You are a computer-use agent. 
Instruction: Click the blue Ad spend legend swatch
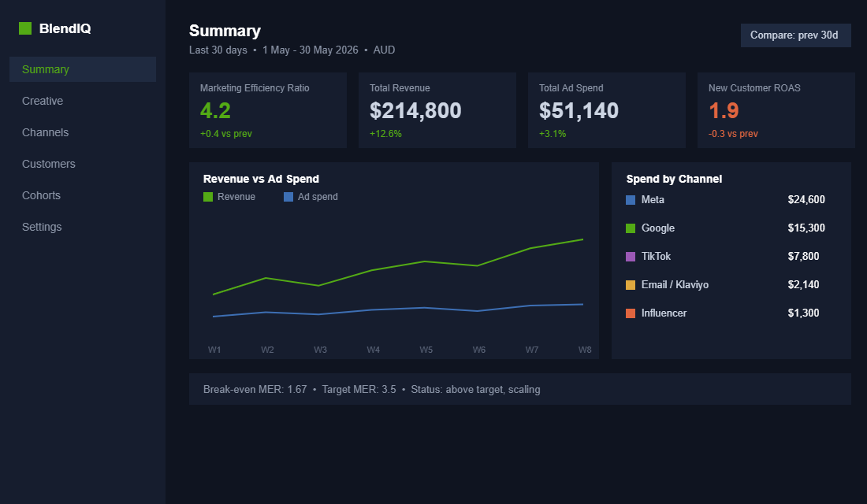pyautogui.click(x=288, y=197)
